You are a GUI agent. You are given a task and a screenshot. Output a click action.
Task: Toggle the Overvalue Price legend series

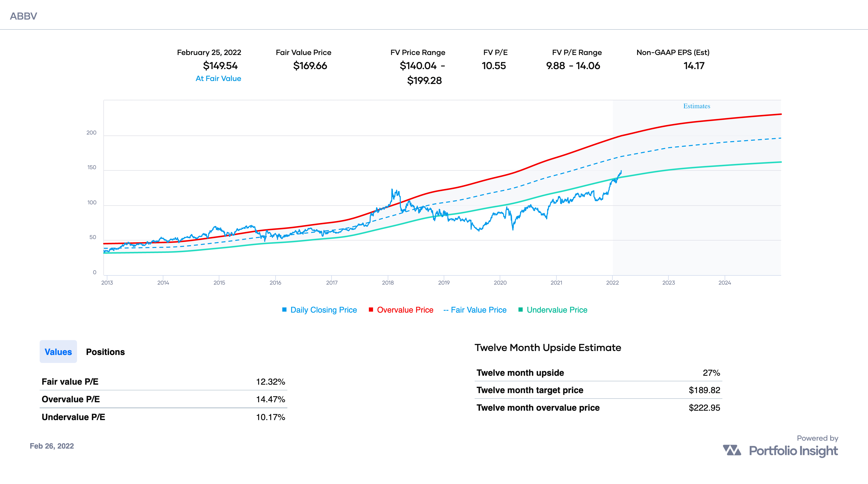coord(405,310)
